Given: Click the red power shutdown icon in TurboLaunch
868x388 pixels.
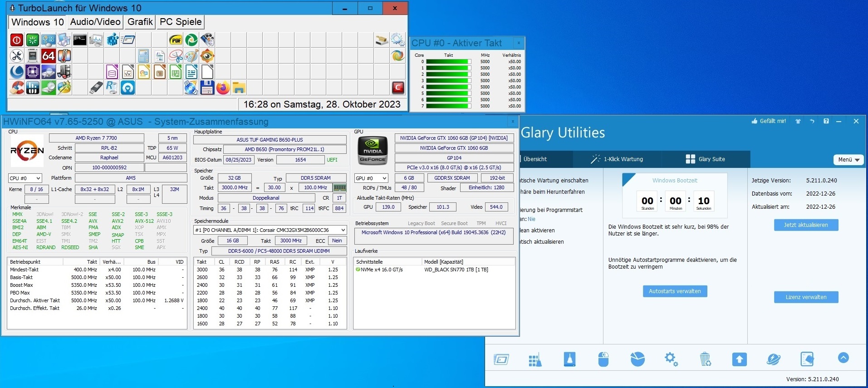Looking at the screenshot, I should pyautogui.click(x=17, y=40).
